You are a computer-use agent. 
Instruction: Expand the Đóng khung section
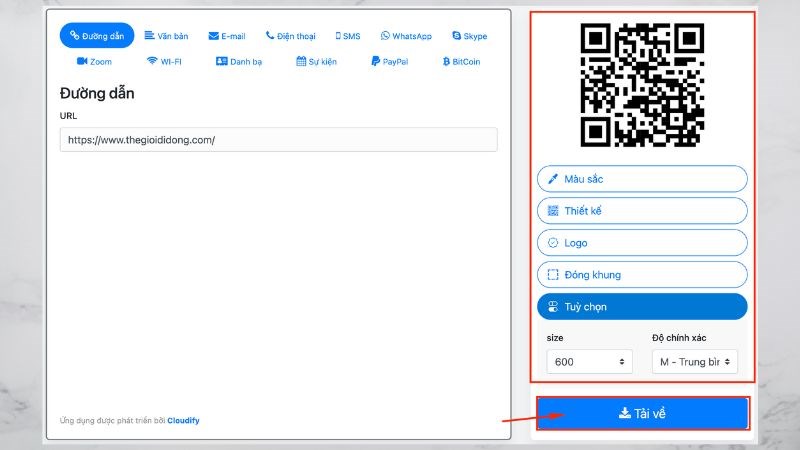(x=642, y=274)
